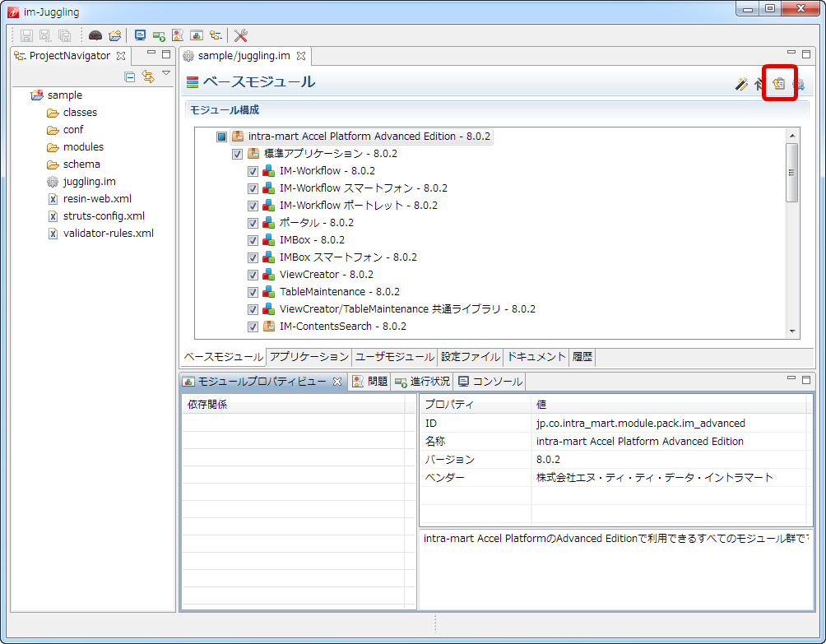Click the gear with blue arrow icon
This screenshot has width=826, height=644.
(x=799, y=84)
